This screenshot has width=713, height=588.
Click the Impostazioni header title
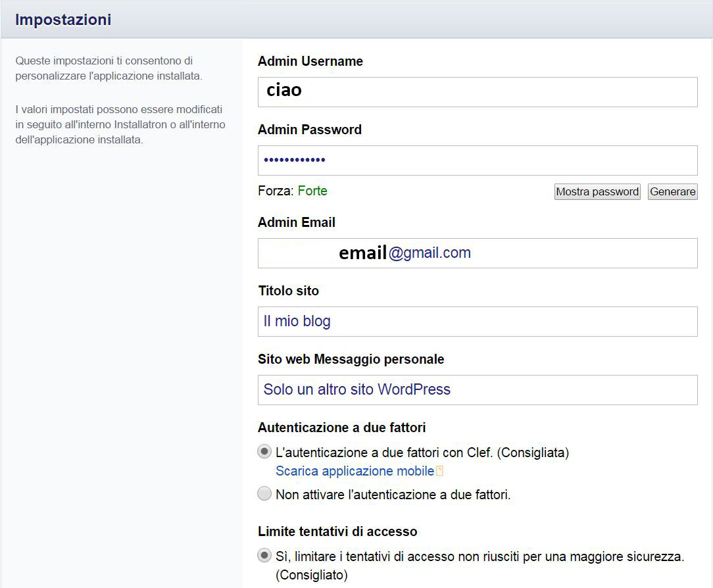[x=63, y=20]
